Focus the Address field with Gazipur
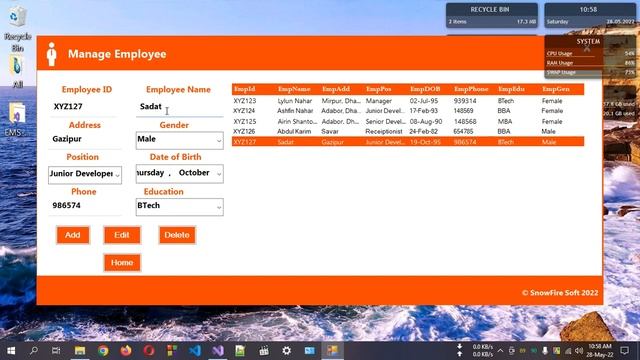Viewport: 640px width, 360px height. coord(85,140)
